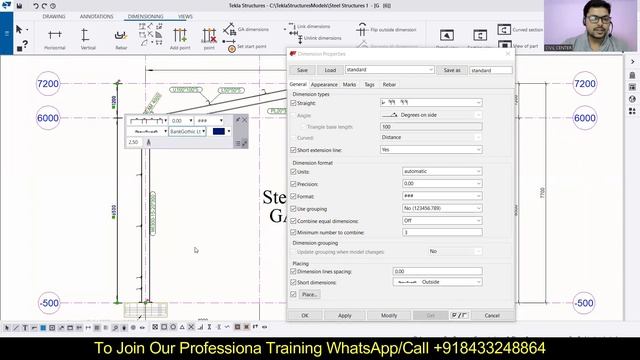Switch to the VIEWS ribbon tab
Image resolution: width=640 pixels, height=360 pixels.
[185, 16]
